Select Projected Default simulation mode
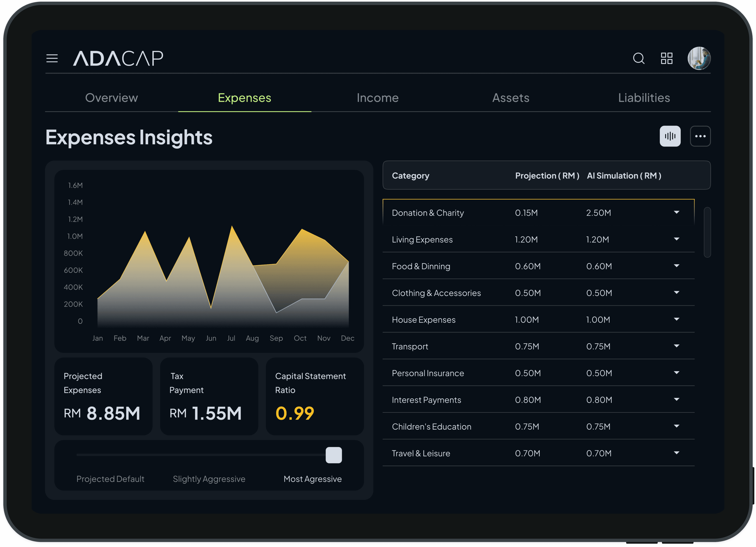This screenshot has width=756, height=547. pyautogui.click(x=110, y=479)
